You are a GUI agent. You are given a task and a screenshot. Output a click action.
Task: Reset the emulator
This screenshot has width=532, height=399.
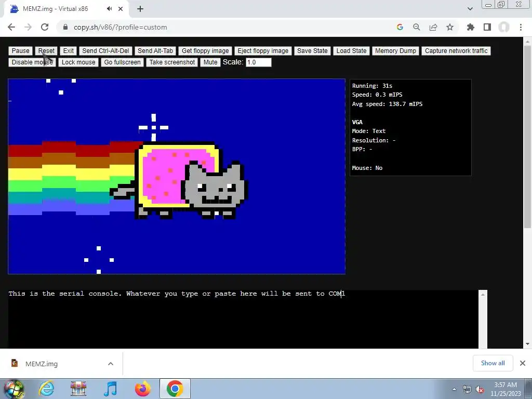(x=46, y=51)
